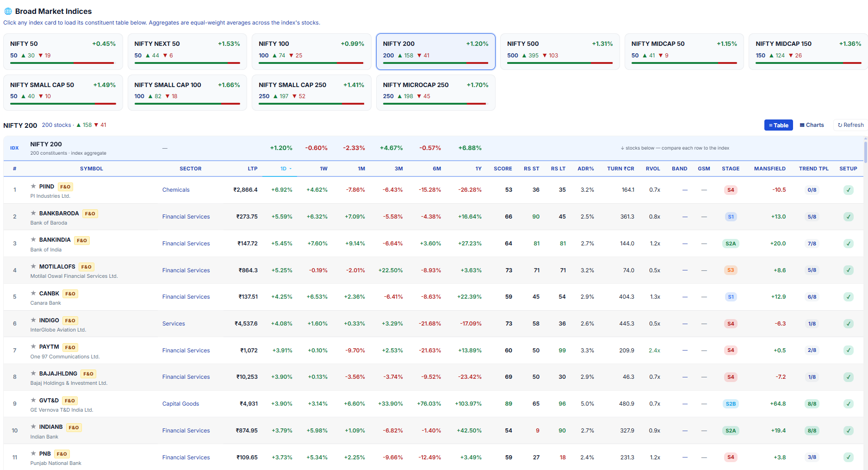Image resolution: width=868 pixels, height=470 pixels.
Task: Mark PAYTM with the star icon
Action: (33, 346)
